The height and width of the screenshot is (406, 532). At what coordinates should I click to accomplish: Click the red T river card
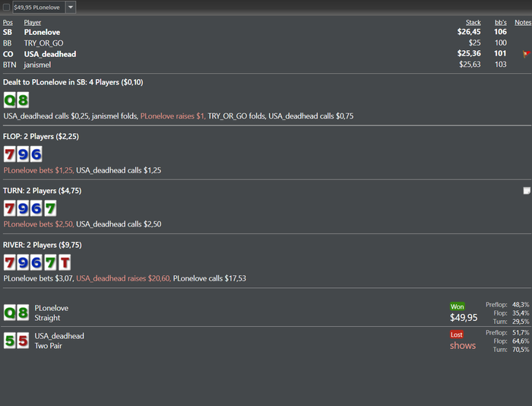point(65,262)
